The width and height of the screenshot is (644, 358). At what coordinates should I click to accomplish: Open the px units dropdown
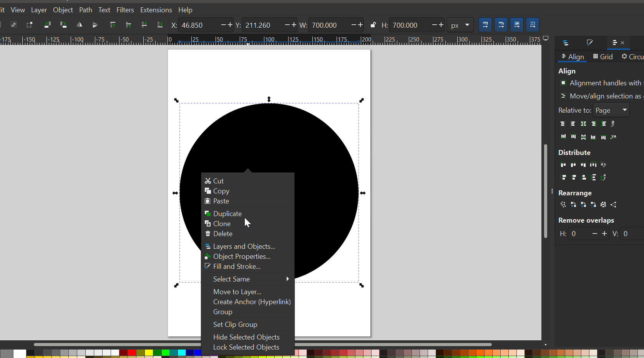(x=460, y=25)
